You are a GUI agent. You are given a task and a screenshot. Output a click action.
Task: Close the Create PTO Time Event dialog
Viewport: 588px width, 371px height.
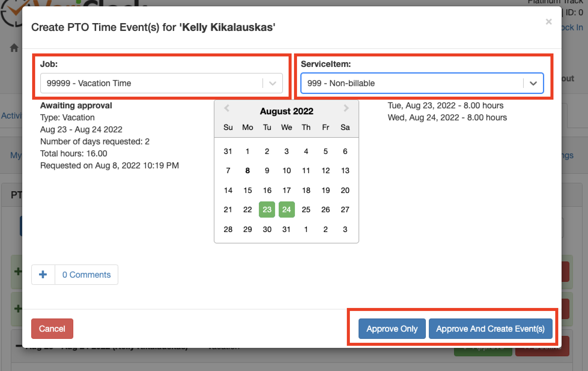click(x=549, y=22)
